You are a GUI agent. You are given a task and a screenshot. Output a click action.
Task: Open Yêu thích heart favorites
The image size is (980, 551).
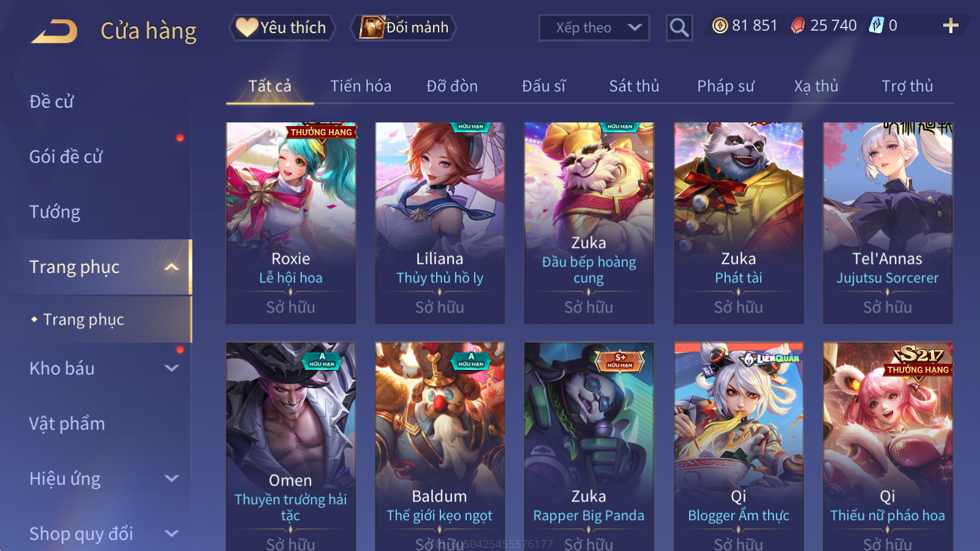point(282,28)
